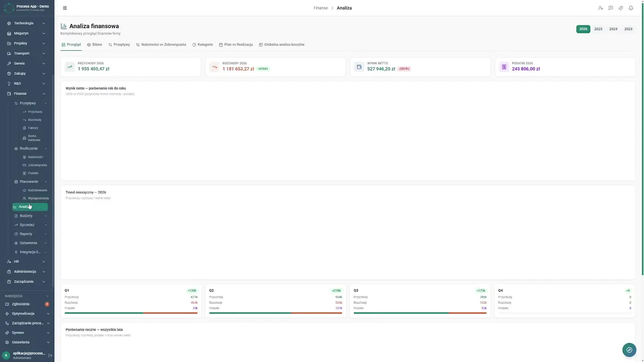Expand the Zarządzanie section chevron
This screenshot has width=644, height=362.
[x=44, y=282]
